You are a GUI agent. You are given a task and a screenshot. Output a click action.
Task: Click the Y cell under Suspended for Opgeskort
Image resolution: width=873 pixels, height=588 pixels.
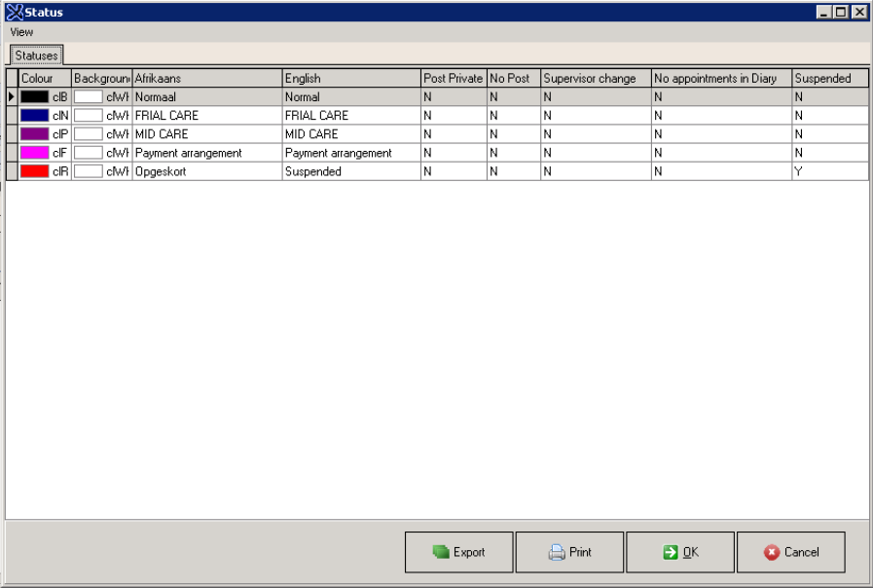click(827, 171)
